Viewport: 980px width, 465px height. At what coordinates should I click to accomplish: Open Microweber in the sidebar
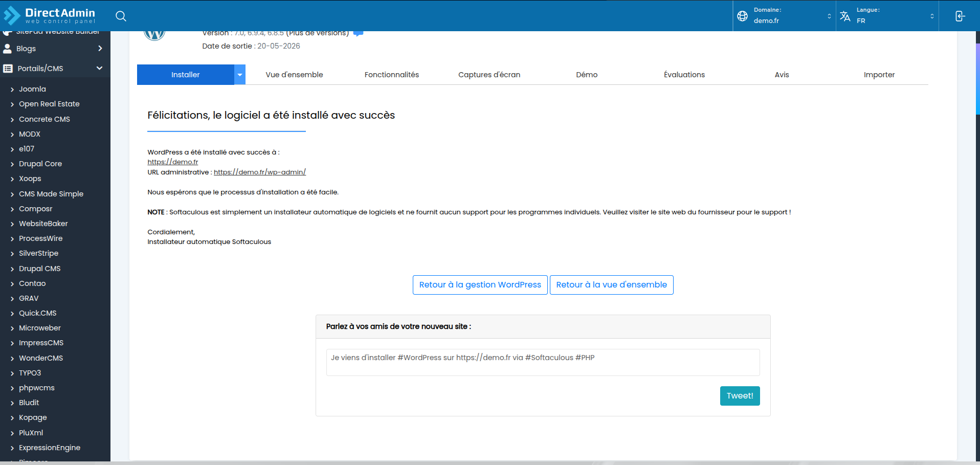coord(40,328)
